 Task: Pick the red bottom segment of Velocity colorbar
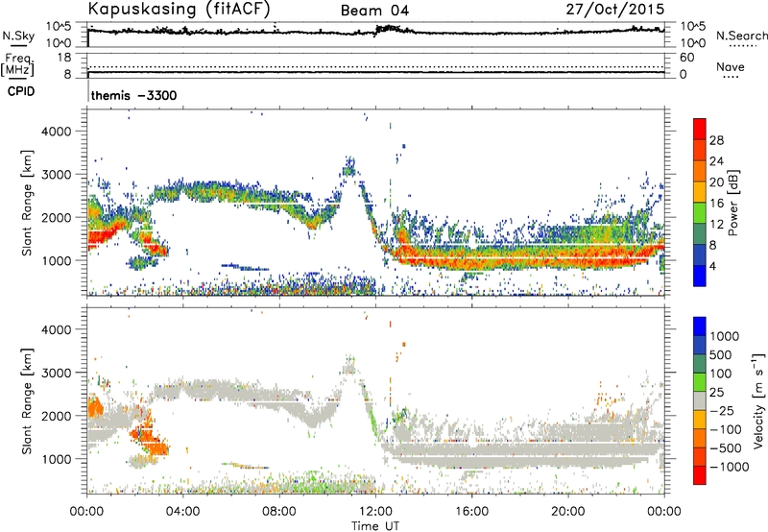point(700,475)
